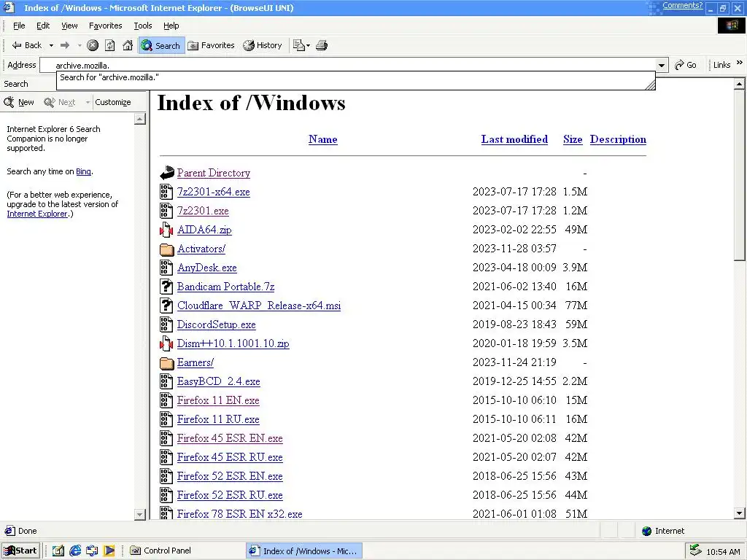Click the Parent Directory back-arrow icon
The image size is (747, 560).
pyautogui.click(x=167, y=172)
